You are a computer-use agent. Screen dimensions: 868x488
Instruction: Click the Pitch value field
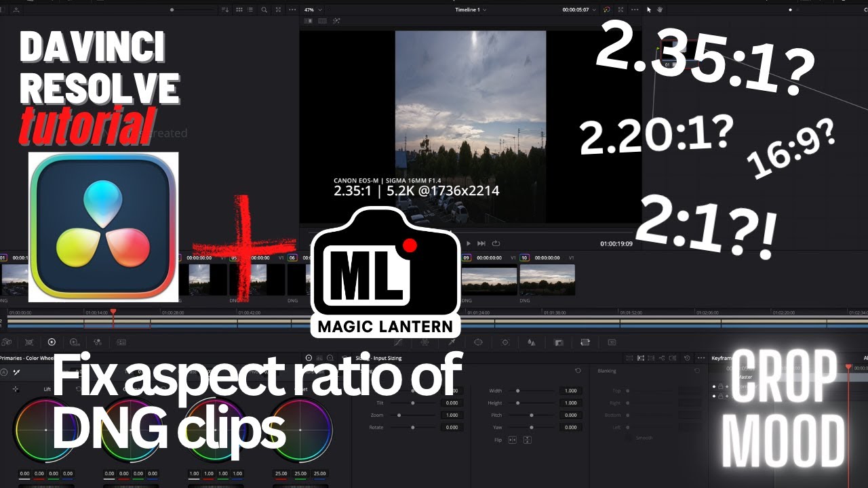(571, 415)
